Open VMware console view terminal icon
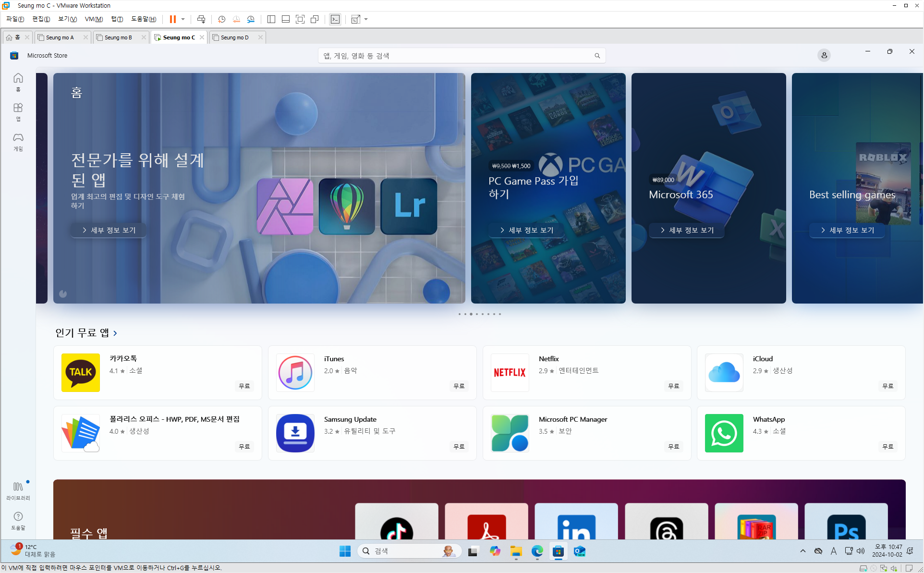This screenshot has height=573, width=924. [x=335, y=19]
